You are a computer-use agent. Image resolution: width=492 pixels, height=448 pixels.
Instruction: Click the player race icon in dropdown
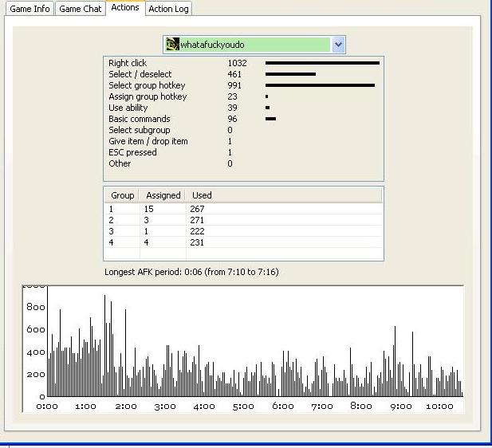pyautogui.click(x=172, y=45)
